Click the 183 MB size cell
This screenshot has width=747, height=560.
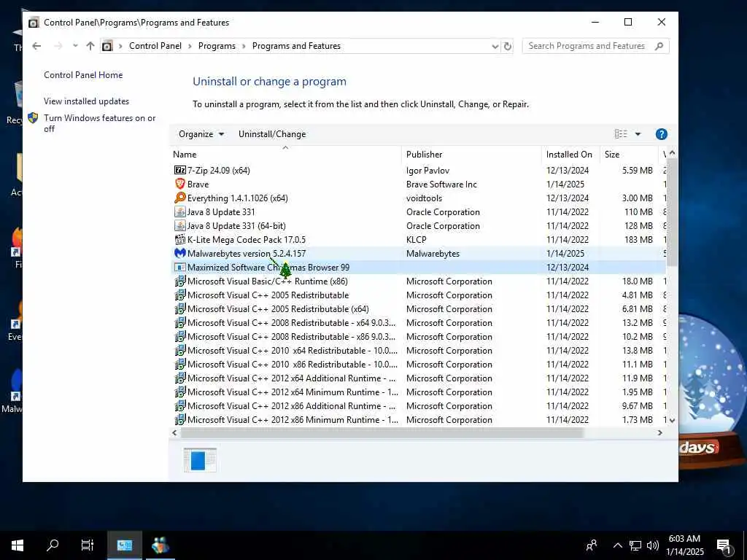click(638, 239)
